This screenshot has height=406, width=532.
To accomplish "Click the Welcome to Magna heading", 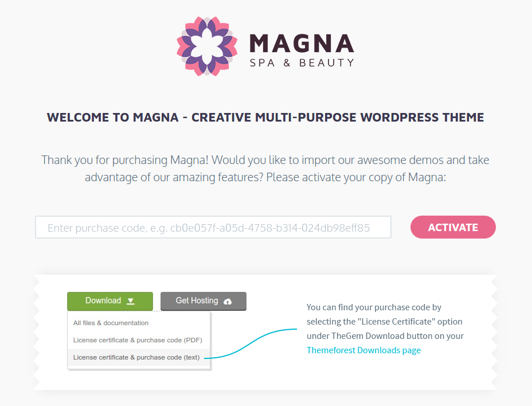I will [265, 118].
